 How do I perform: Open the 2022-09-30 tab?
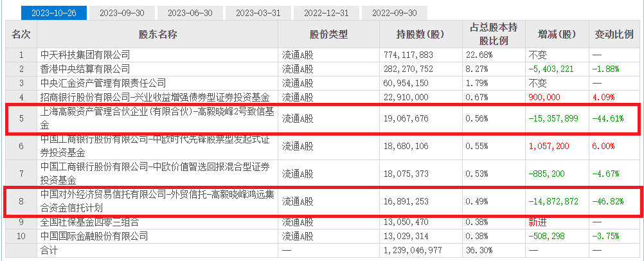pyautogui.click(x=395, y=13)
